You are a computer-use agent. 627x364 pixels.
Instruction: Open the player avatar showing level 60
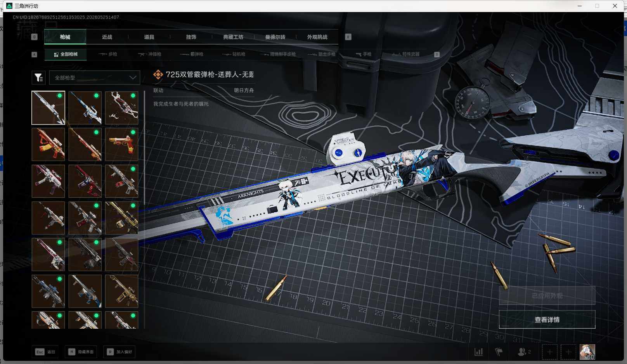pyautogui.click(x=587, y=352)
